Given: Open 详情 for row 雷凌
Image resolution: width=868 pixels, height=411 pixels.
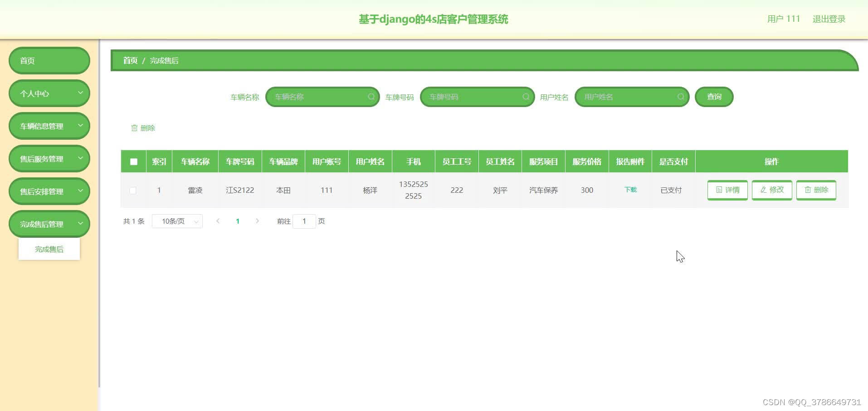Looking at the screenshot, I should (x=727, y=190).
